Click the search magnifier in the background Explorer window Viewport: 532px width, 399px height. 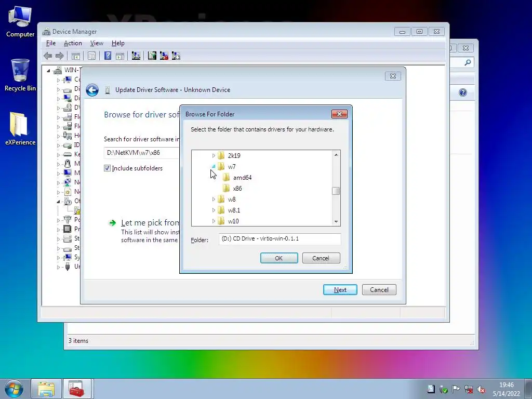[x=468, y=62]
